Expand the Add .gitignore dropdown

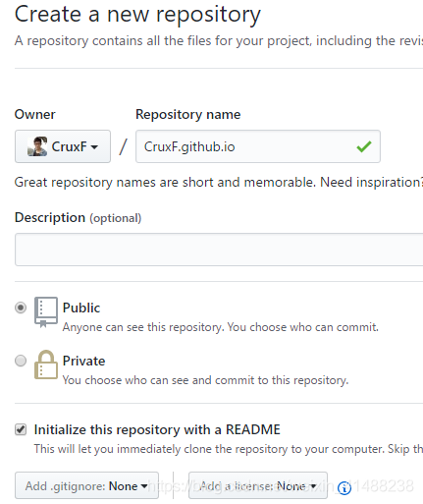click(86, 486)
